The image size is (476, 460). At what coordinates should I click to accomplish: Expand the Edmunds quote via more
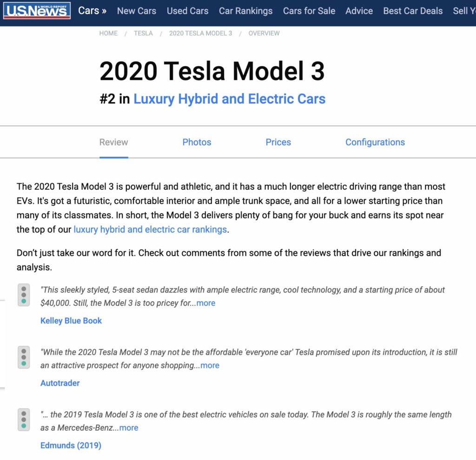129,427
